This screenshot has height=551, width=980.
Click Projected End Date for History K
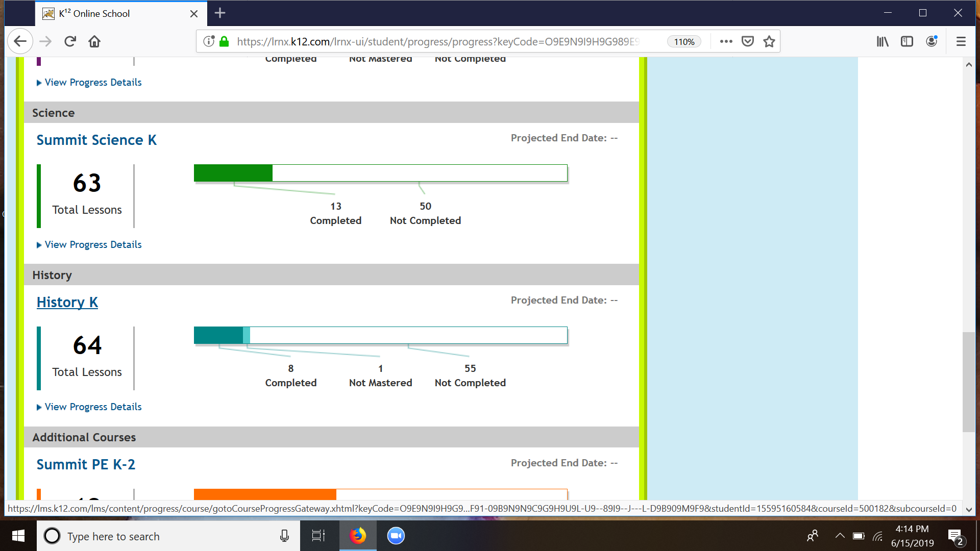(564, 300)
